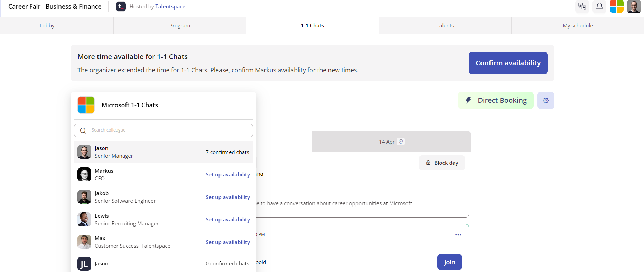644x272 pixels.
Task: Set up availability for Max
Action: [x=228, y=242]
